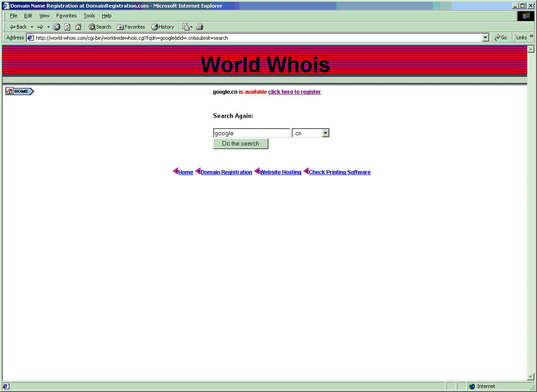Click the address bar URL field
The height and width of the screenshot is (392, 537).
[x=258, y=38]
